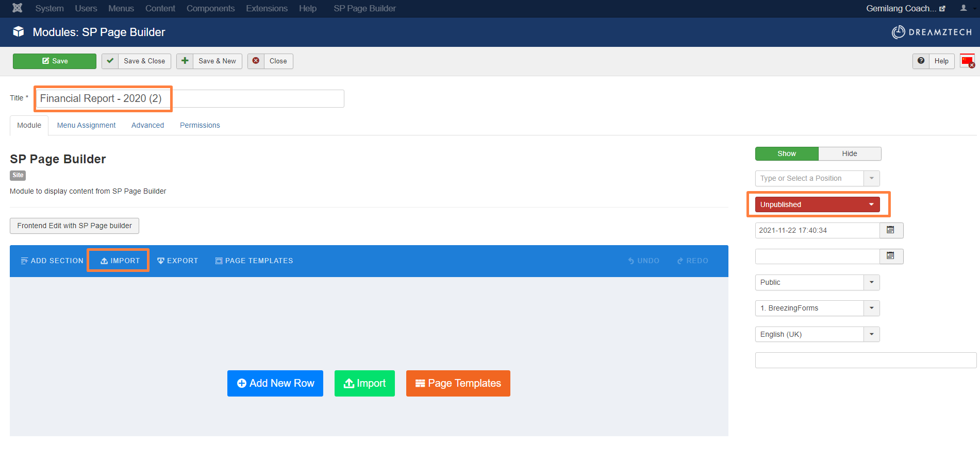Click the Add New Row button
Screen dimensions: 980x464
click(x=275, y=383)
